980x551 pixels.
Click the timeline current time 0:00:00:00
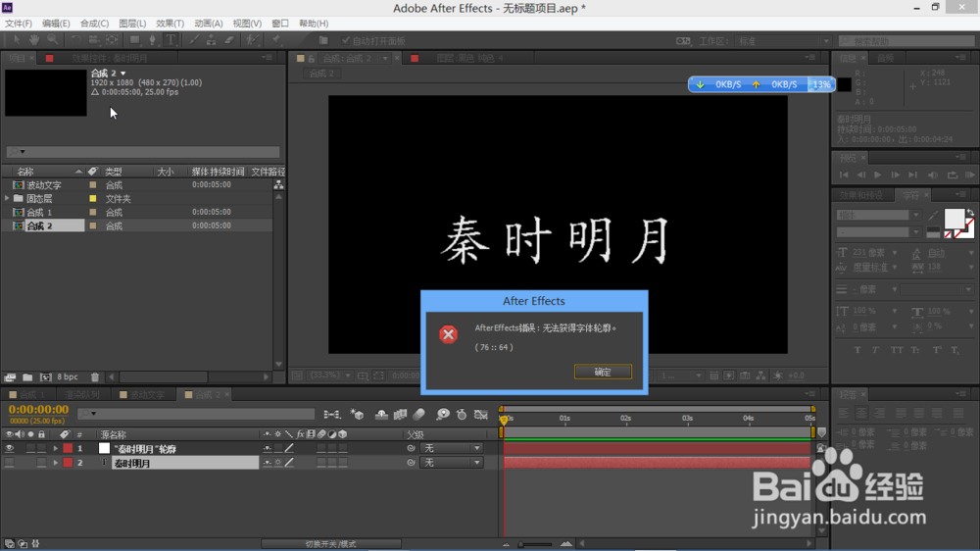39,410
